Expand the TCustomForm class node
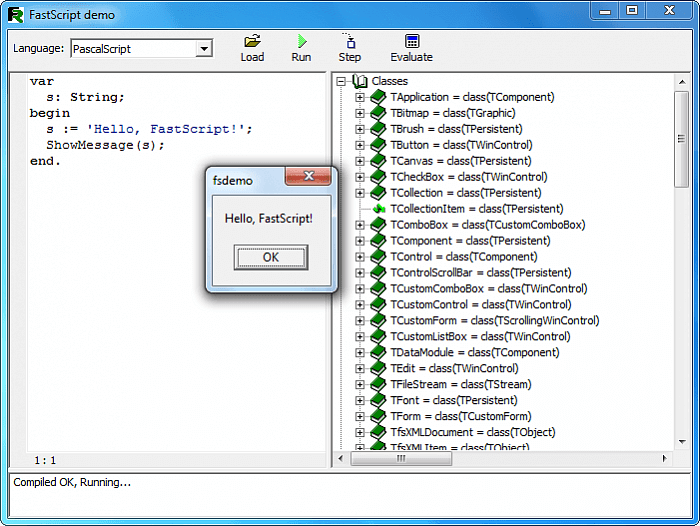Viewport: 700px width, 526px height. pos(360,321)
